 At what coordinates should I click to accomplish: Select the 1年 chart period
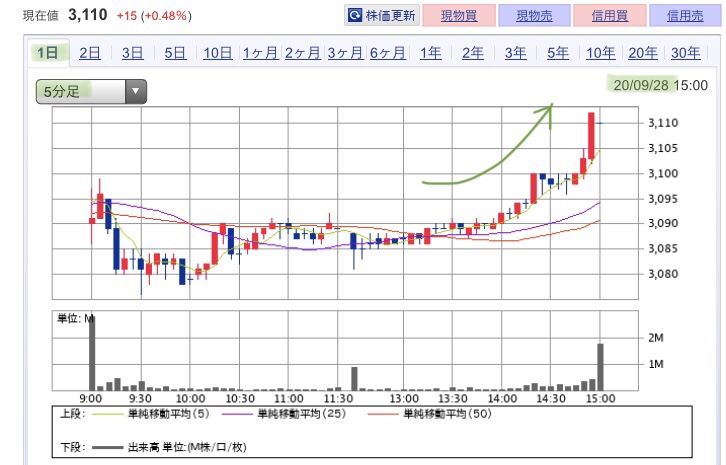[x=430, y=53]
